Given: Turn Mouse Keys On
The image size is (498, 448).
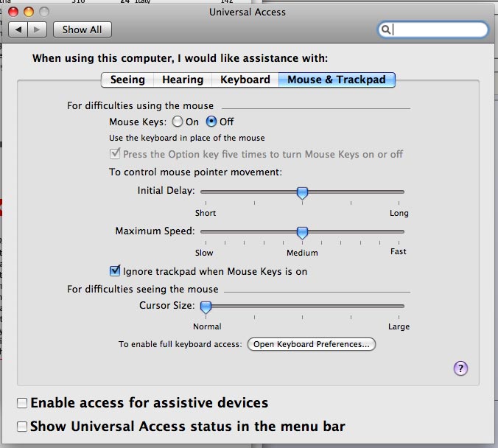Looking at the screenshot, I should (x=178, y=122).
